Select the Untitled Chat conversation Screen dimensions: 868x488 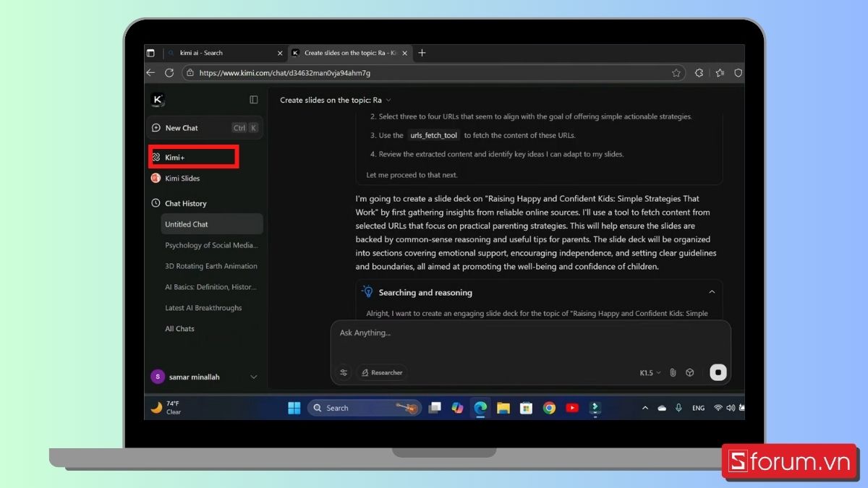click(x=212, y=224)
